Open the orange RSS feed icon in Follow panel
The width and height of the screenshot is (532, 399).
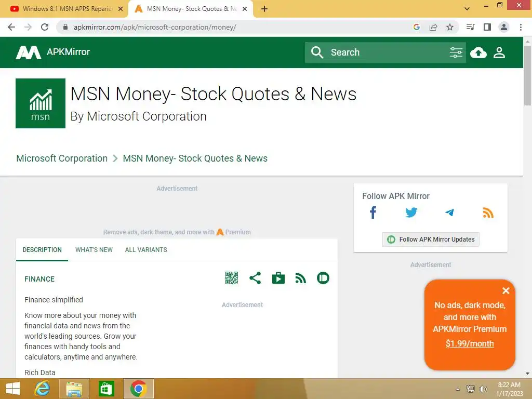click(x=488, y=212)
